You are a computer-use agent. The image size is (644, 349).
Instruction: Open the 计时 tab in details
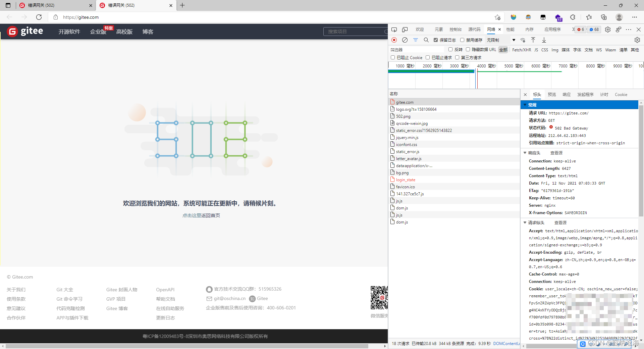(604, 95)
